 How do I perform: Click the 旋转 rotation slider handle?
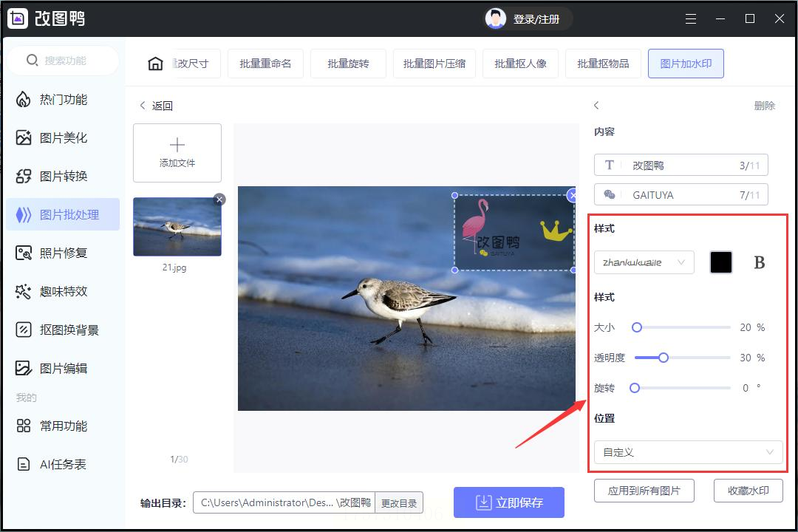click(635, 388)
